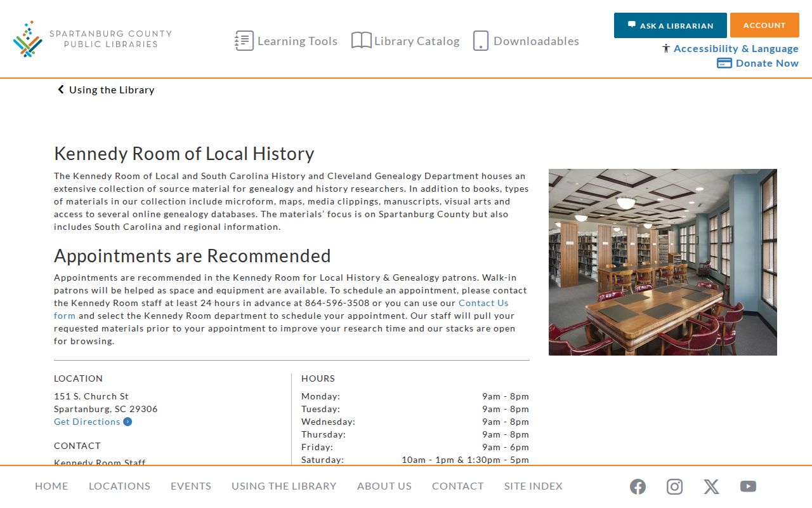Open Accessibility & Language options
812x508 pixels.
pyautogui.click(x=736, y=48)
